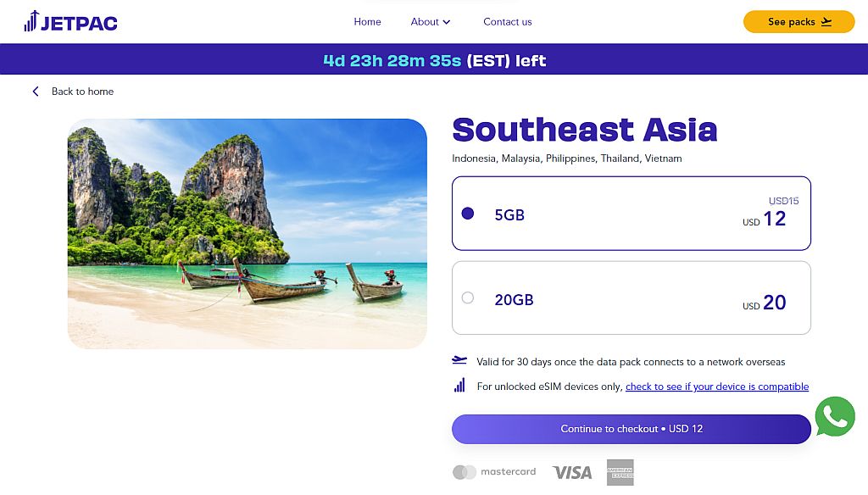Click the chevron next to Back to home
The width and height of the screenshot is (868, 495).
(x=36, y=91)
